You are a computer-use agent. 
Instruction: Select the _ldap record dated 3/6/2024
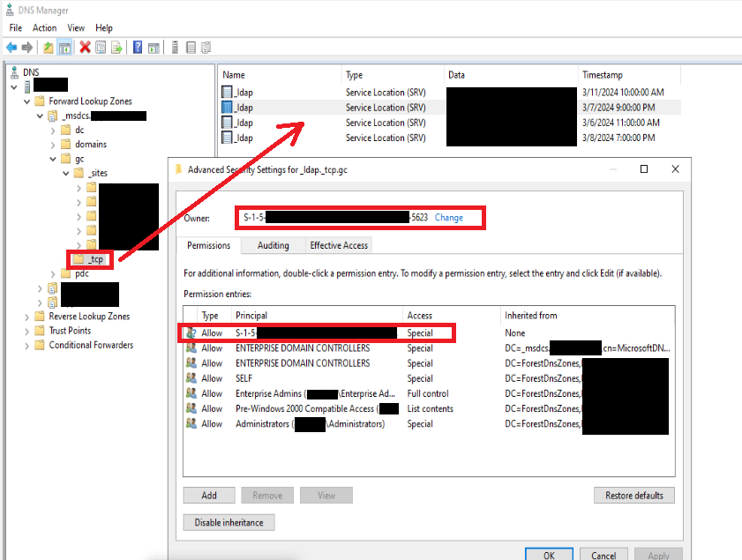[x=451, y=123]
